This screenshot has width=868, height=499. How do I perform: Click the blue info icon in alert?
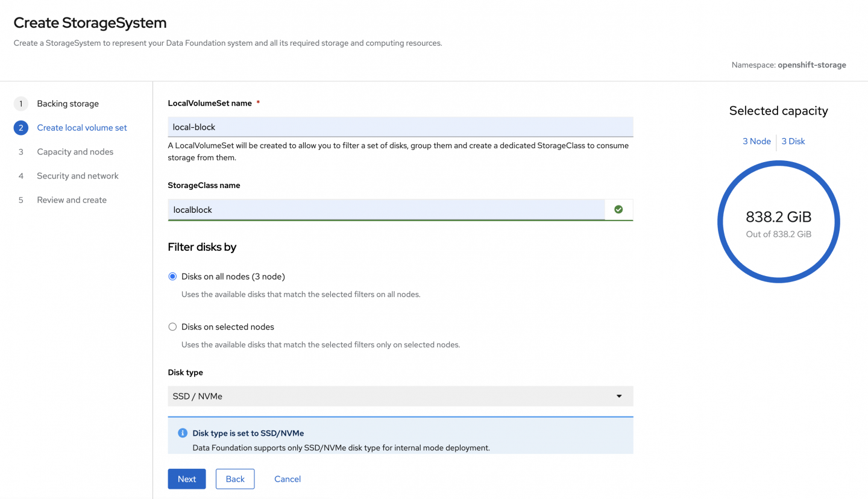pyautogui.click(x=183, y=433)
